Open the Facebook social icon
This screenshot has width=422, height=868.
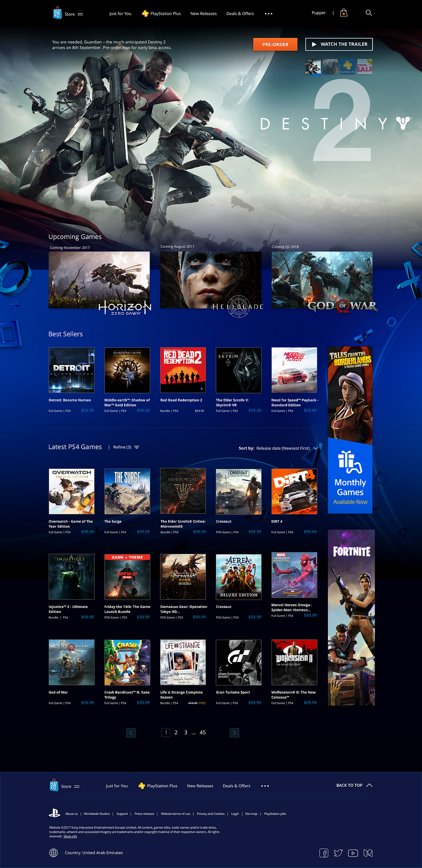pos(324,853)
